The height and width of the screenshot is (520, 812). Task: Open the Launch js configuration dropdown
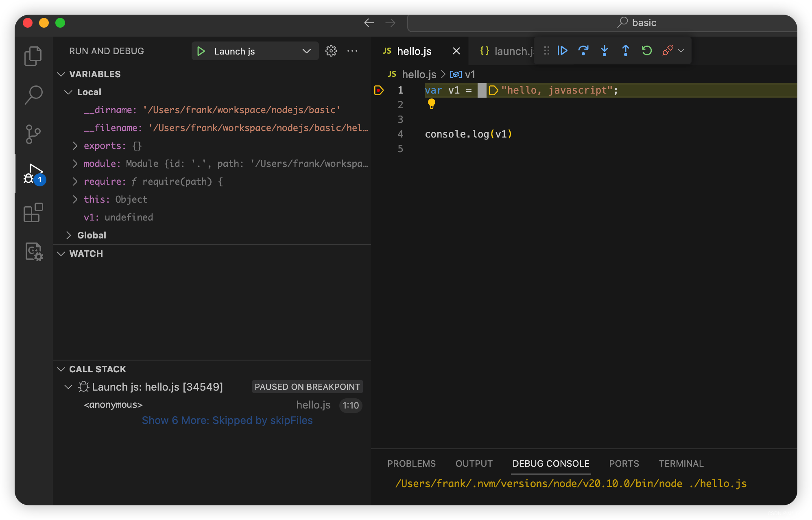point(306,51)
